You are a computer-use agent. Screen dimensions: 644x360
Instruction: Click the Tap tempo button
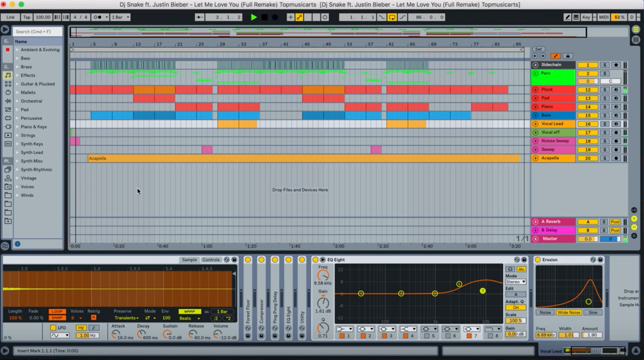point(27,17)
